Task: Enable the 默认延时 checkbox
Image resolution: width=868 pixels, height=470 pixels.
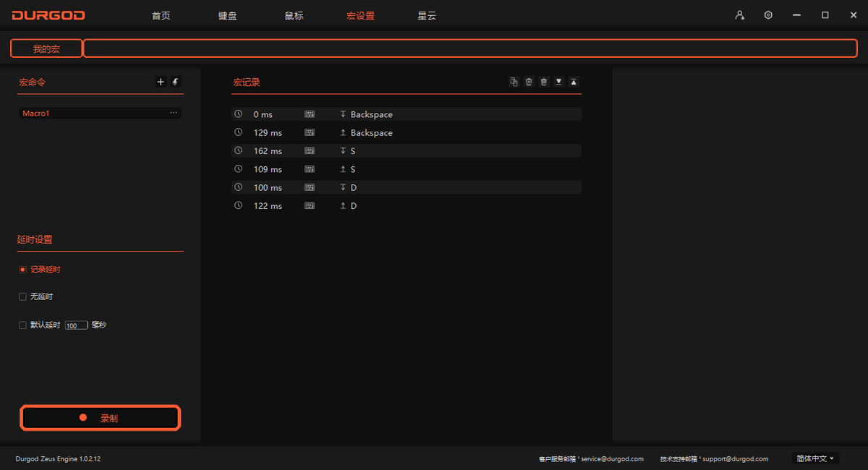Action: [22, 325]
